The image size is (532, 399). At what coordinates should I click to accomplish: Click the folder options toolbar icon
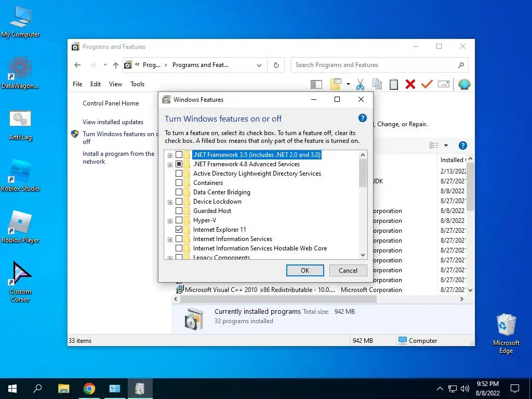tap(335, 84)
